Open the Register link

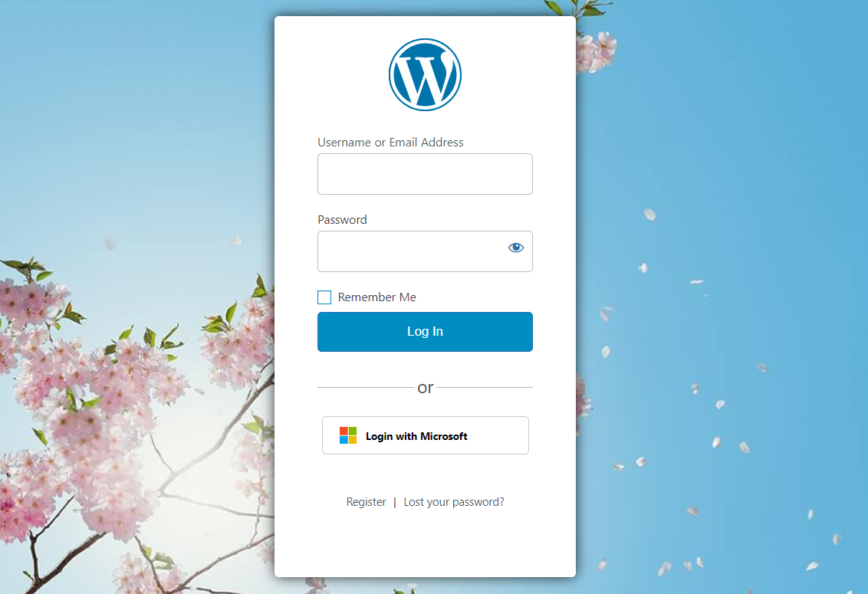click(x=366, y=501)
